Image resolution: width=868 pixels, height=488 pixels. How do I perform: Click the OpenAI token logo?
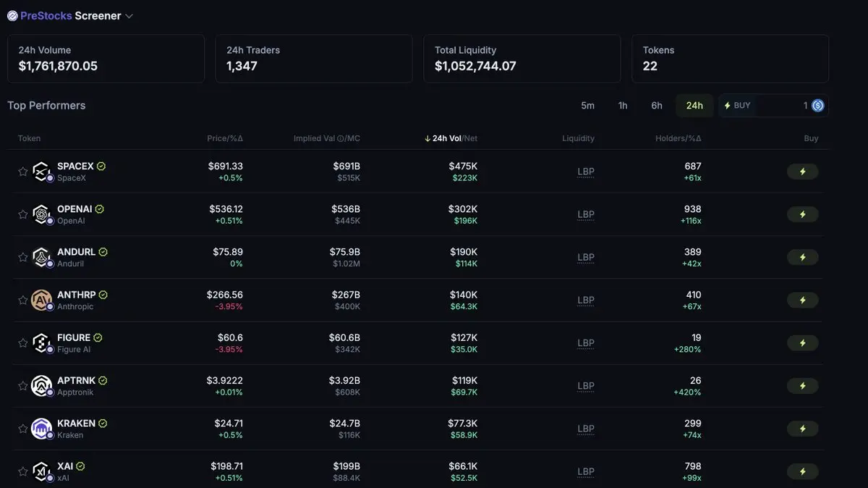(x=41, y=214)
